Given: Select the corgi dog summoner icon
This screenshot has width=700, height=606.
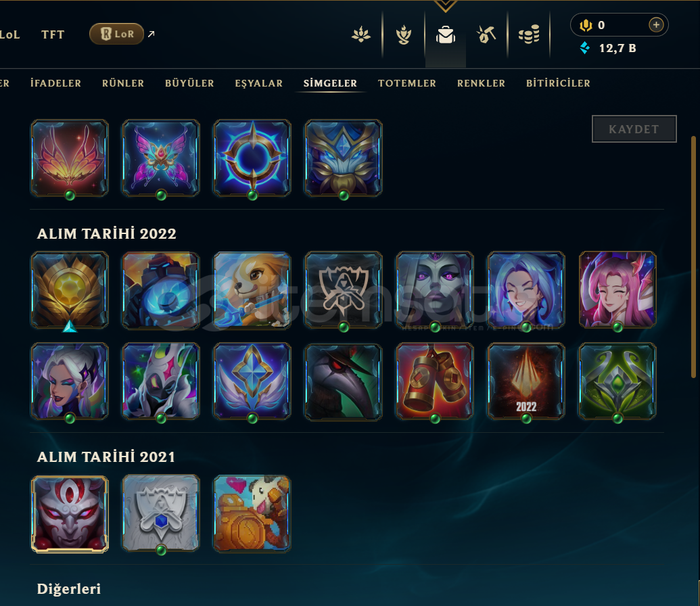Looking at the screenshot, I should 252,290.
